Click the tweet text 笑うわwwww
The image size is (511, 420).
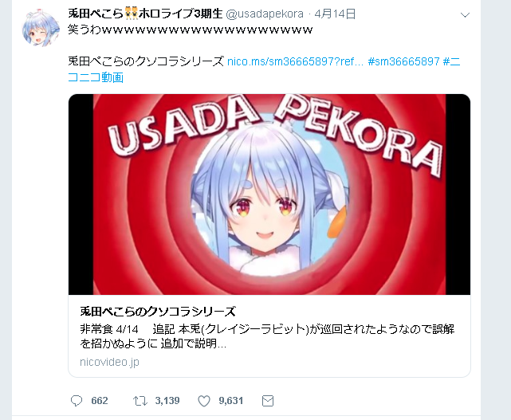pyautogui.click(x=191, y=30)
